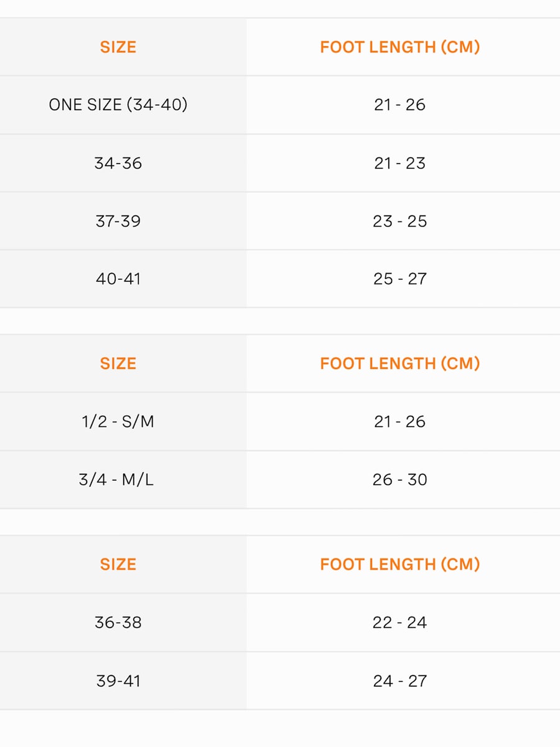Click the SIZE header above 1/2 - S/M

point(118,364)
